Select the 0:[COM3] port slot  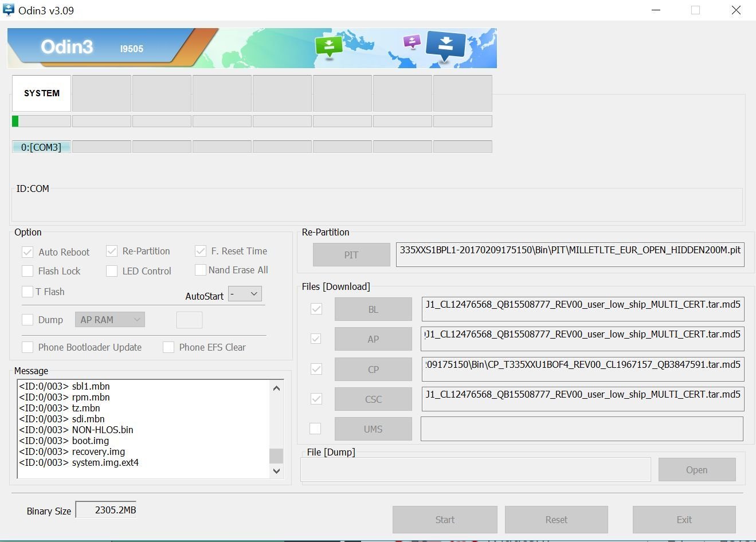tap(41, 147)
